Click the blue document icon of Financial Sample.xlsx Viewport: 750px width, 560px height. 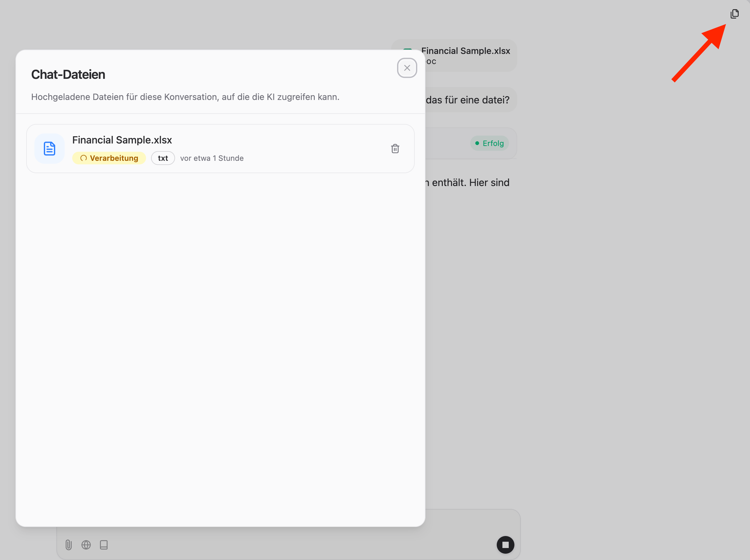click(x=50, y=149)
